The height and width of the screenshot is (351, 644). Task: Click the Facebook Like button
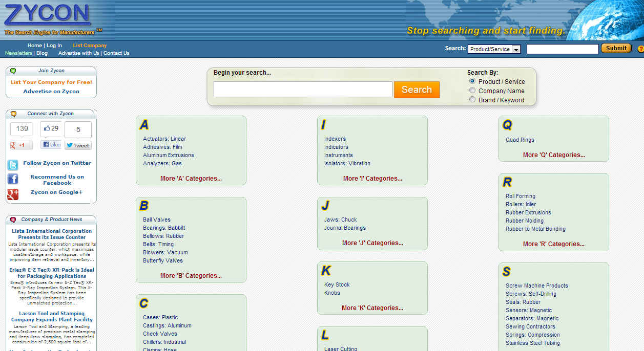[x=51, y=145]
